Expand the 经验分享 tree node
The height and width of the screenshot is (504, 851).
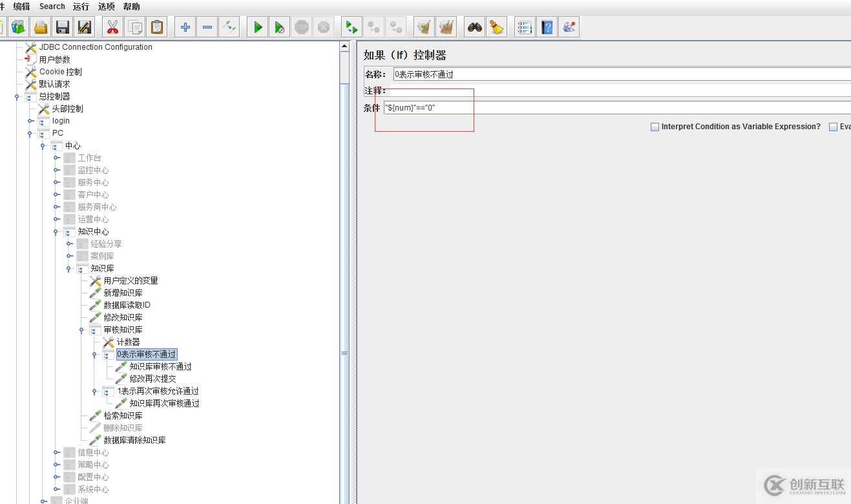point(69,244)
